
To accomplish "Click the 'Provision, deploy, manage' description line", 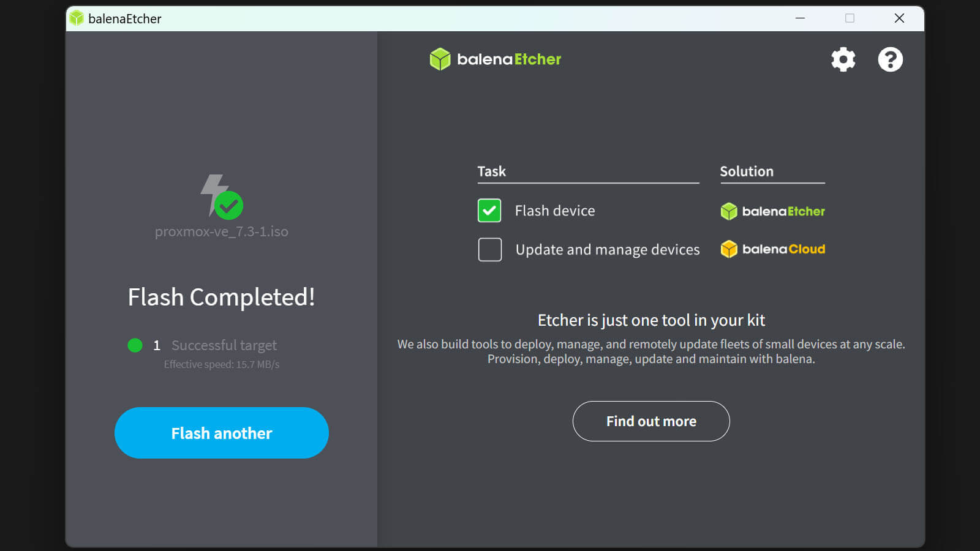I will [651, 359].
